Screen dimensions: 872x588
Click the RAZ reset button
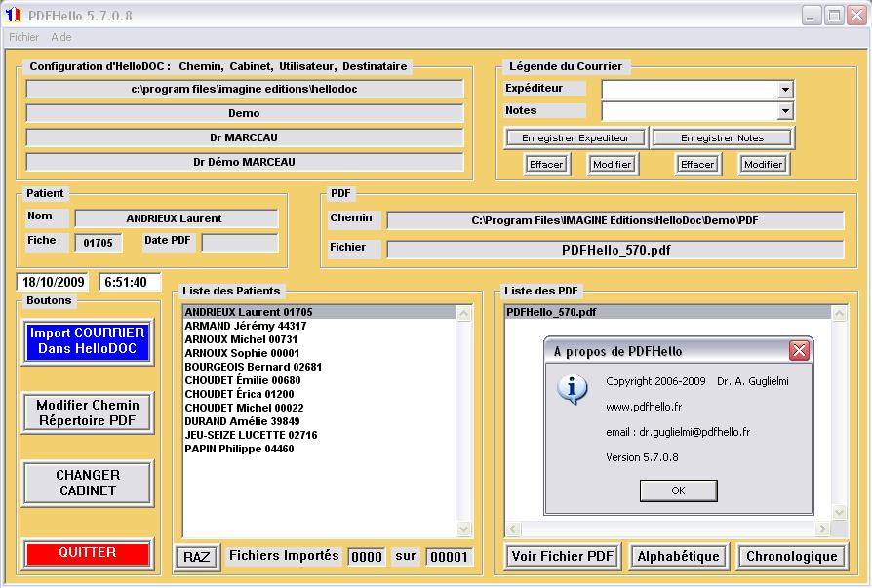[197, 557]
